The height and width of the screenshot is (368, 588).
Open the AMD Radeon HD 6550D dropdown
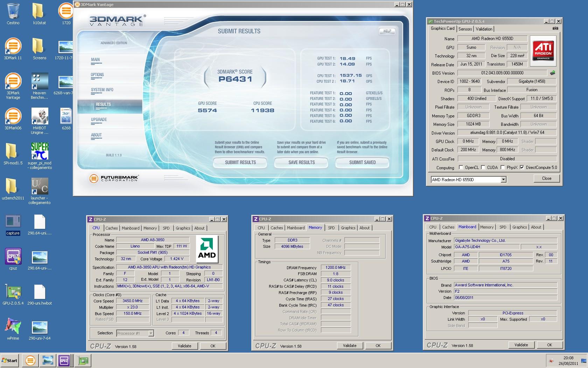pyautogui.click(x=503, y=180)
